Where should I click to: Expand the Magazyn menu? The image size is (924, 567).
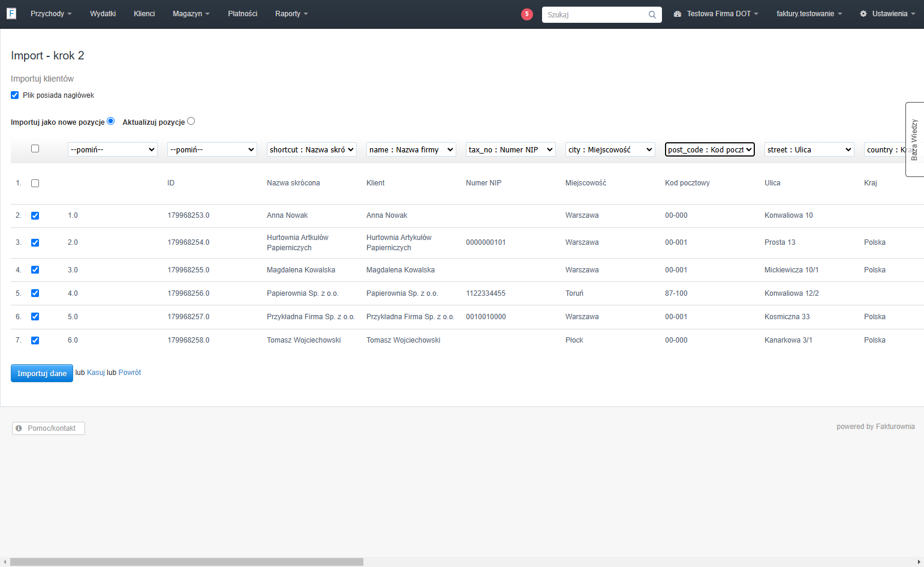tap(191, 14)
